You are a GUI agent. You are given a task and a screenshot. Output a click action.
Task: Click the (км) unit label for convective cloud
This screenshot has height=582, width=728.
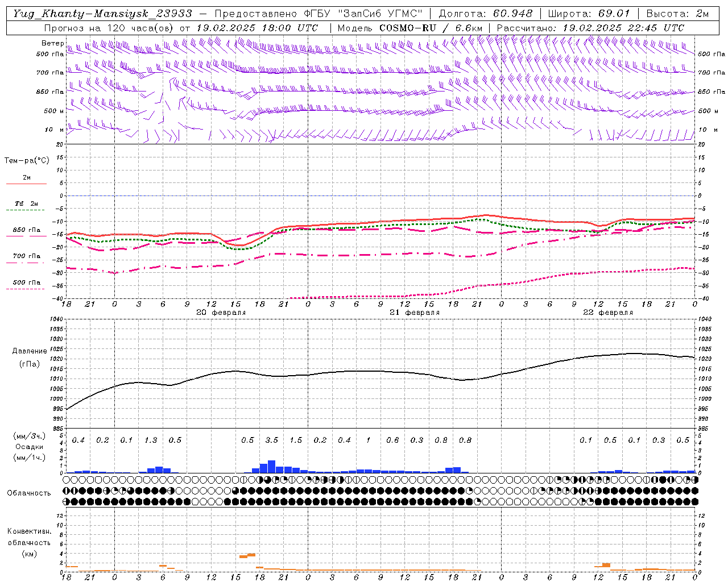pyautogui.click(x=29, y=554)
